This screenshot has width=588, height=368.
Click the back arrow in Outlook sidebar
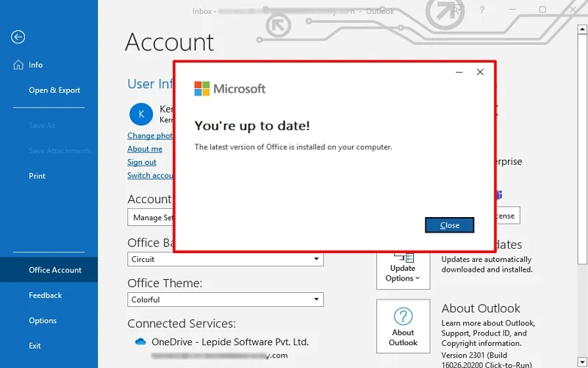pos(18,37)
